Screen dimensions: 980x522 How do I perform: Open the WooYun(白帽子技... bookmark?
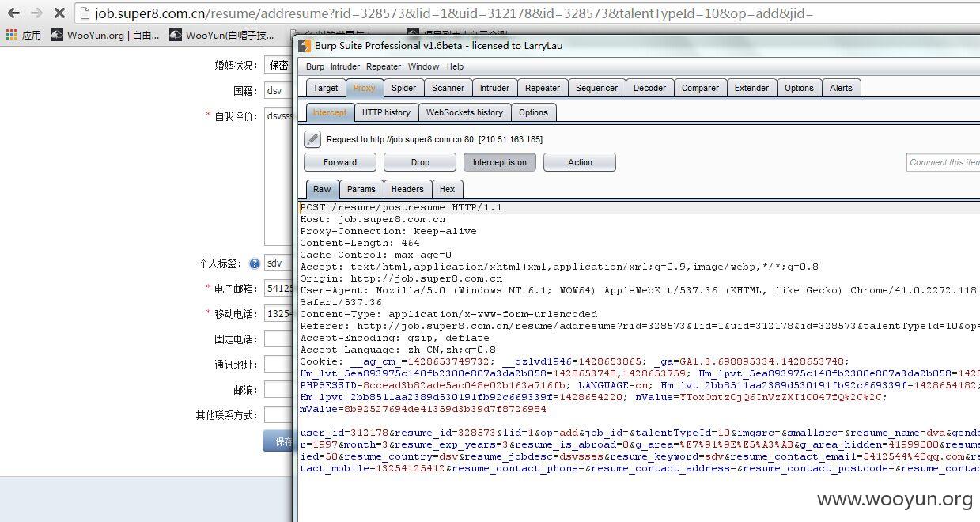click(x=222, y=35)
